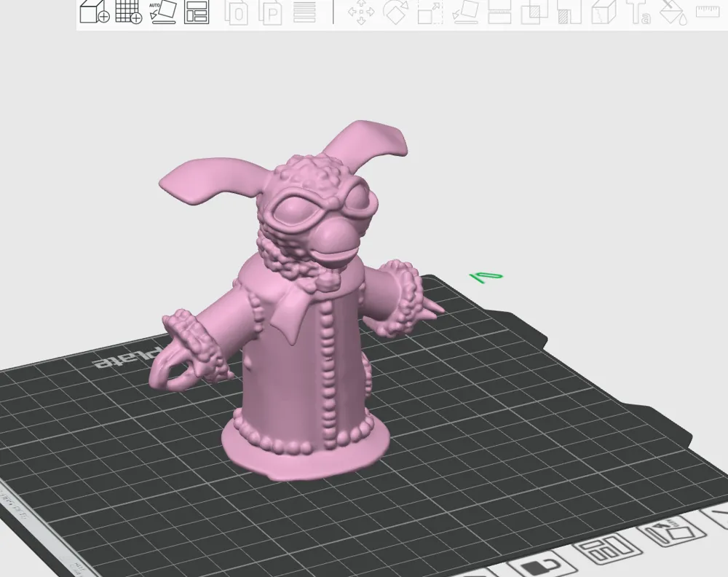Open the Seam painting tool
This screenshot has height=577, width=728.
pos(604,12)
